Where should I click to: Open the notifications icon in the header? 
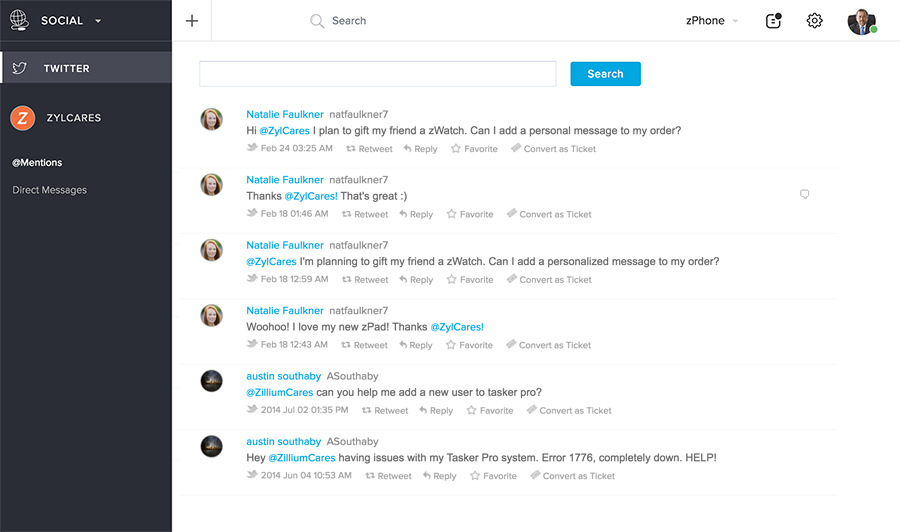[772, 21]
